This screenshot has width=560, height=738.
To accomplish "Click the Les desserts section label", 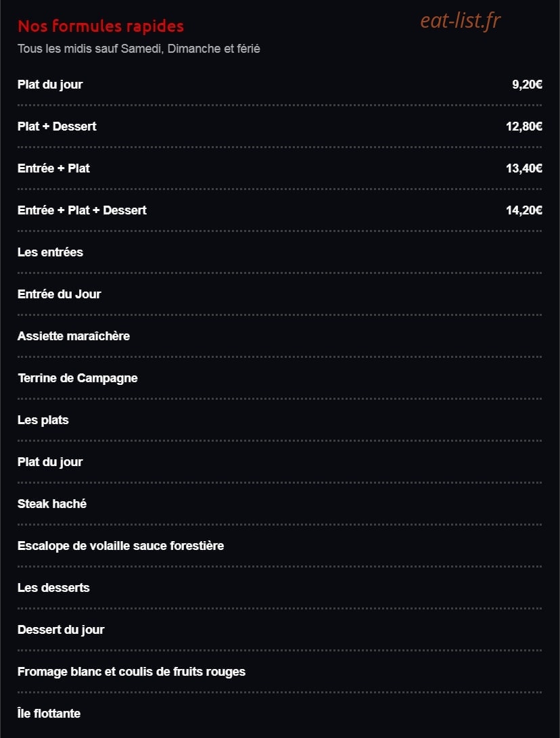I will coord(53,588).
